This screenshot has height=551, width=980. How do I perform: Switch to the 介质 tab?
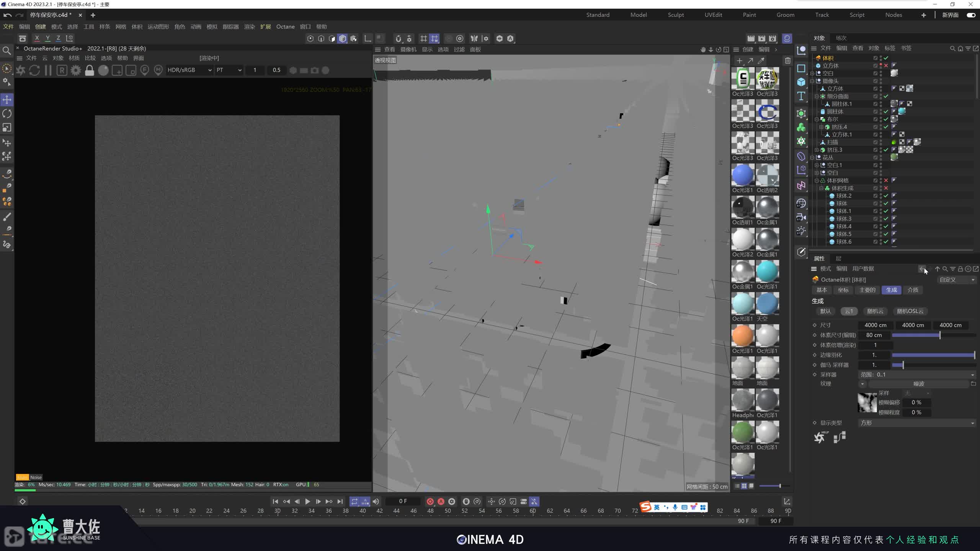click(913, 290)
